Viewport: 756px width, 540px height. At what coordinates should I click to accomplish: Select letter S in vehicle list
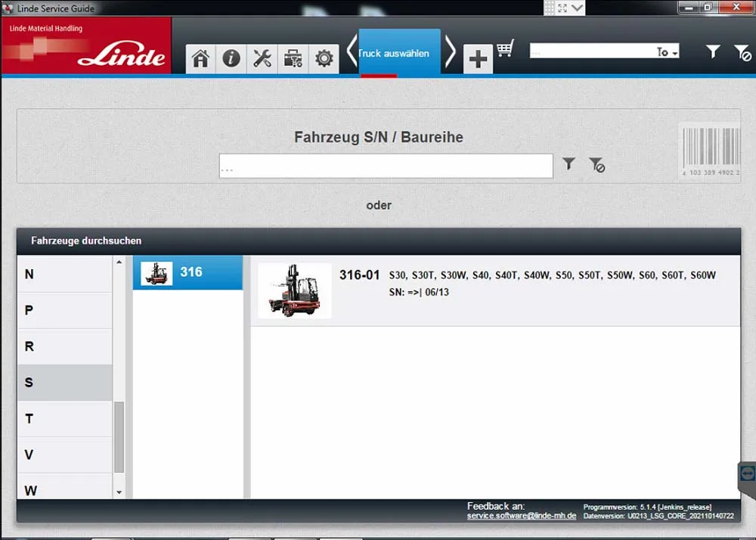click(64, 383)
